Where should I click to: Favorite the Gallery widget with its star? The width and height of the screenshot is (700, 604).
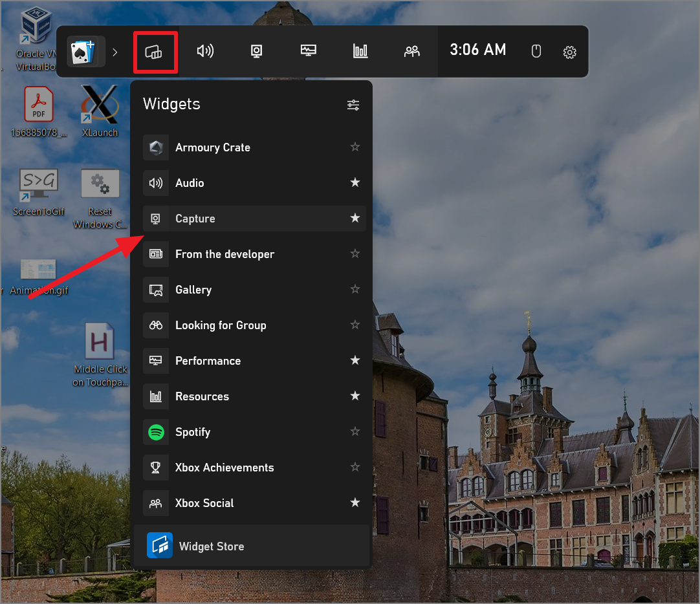point(355,289)
